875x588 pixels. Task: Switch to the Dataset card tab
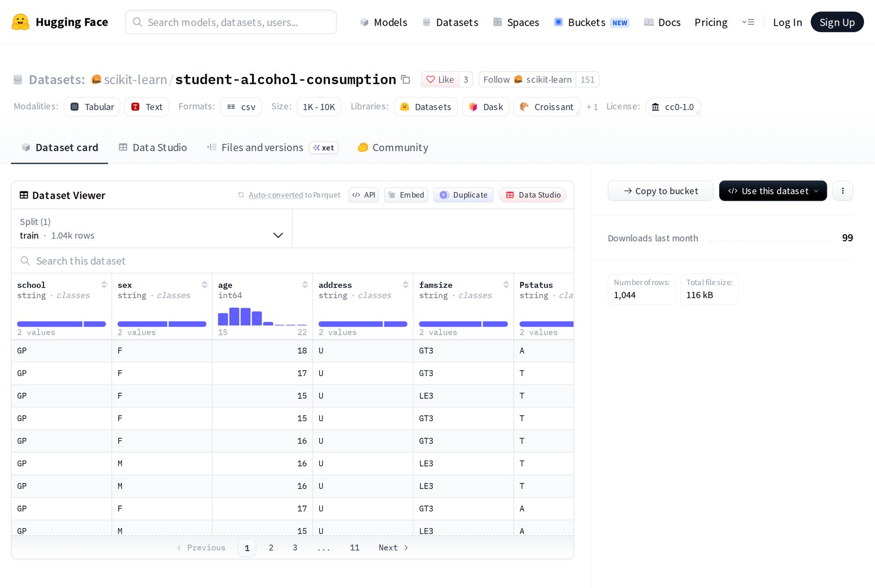coord(60,148)
